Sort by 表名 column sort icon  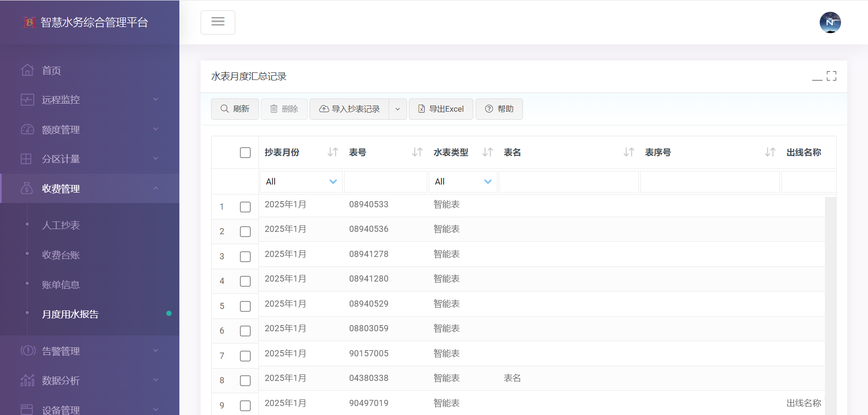(x=629, y=152)
